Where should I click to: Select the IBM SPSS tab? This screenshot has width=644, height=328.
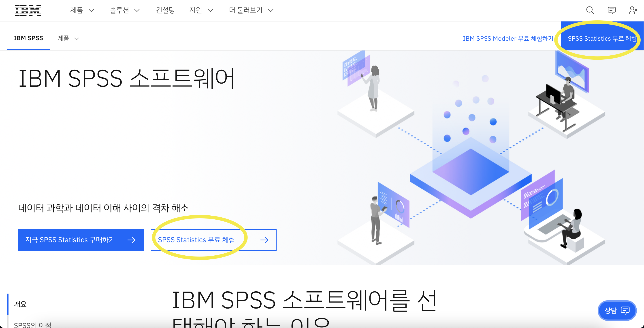tap(28, 38)
